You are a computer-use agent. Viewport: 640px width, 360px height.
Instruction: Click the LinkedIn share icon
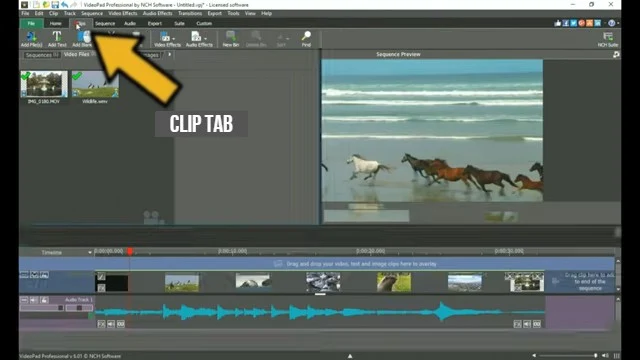[x=598, y=23]
